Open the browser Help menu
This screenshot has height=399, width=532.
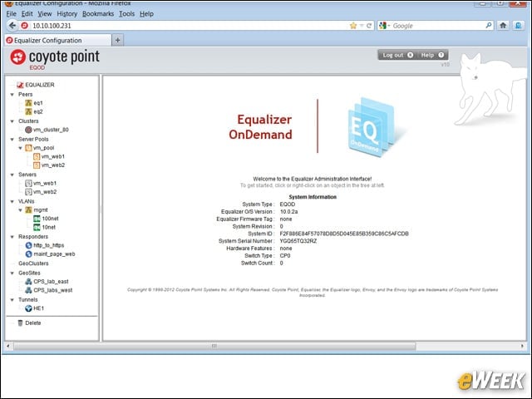[146, 14]
